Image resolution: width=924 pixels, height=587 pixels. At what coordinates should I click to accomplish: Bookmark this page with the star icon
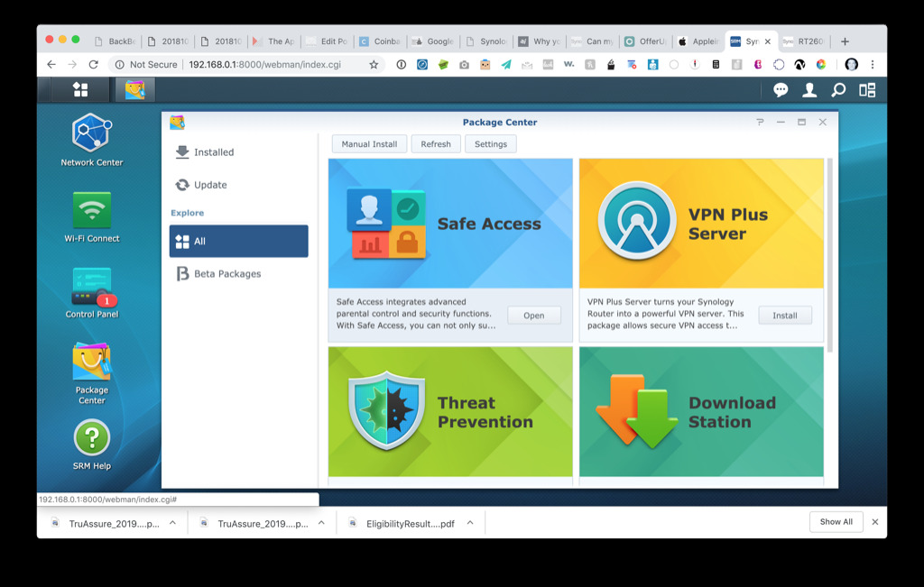374,64
